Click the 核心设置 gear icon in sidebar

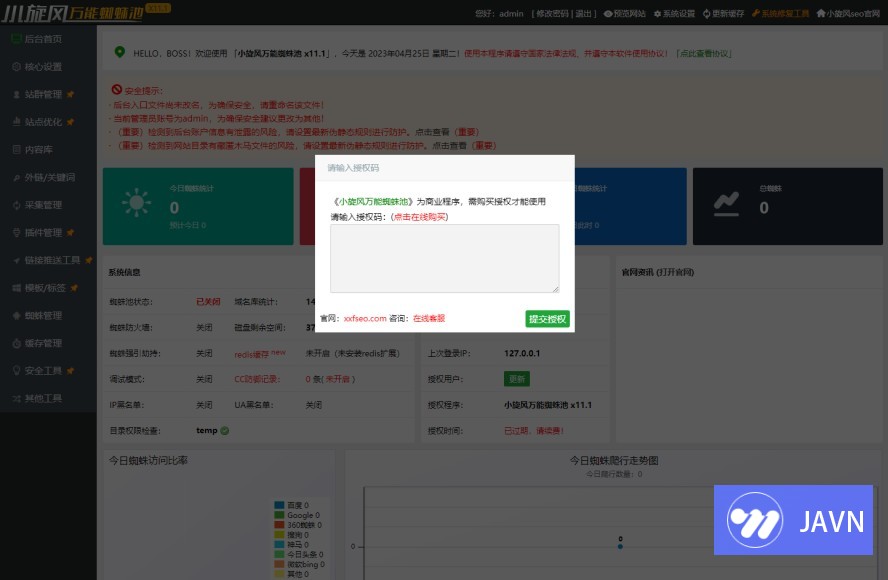16,67
